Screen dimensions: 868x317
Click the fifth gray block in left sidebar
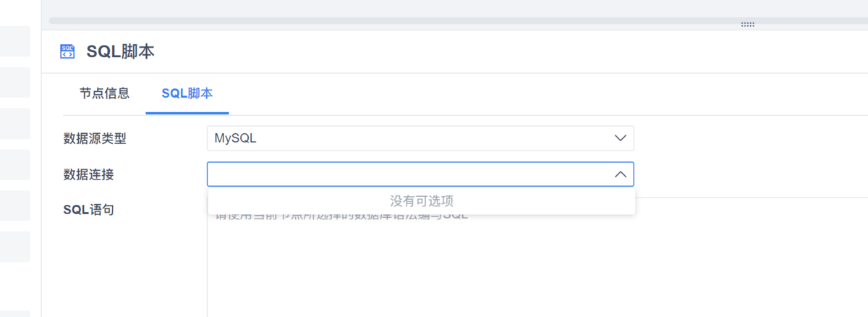click(14, 206)
